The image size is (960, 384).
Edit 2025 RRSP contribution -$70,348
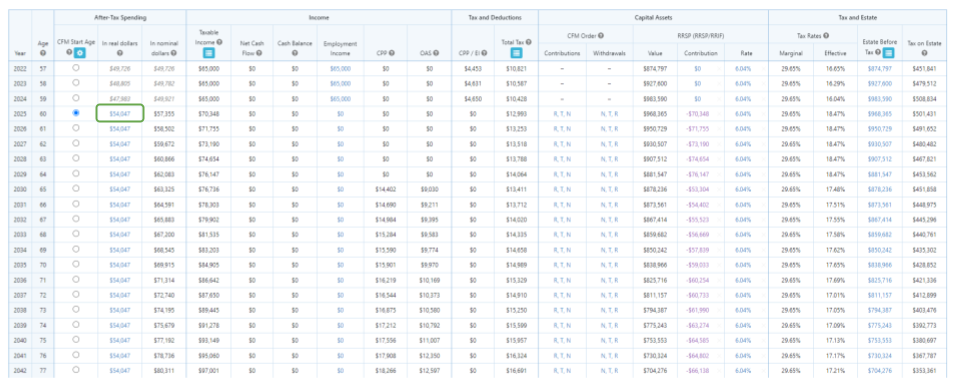tap(696, 113)
